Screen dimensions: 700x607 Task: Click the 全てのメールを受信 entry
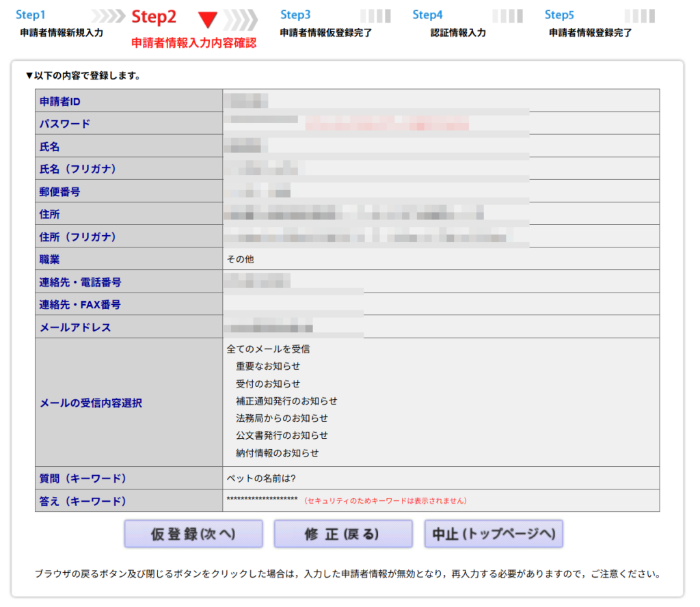pyautogui.click(x=268, y=349)
